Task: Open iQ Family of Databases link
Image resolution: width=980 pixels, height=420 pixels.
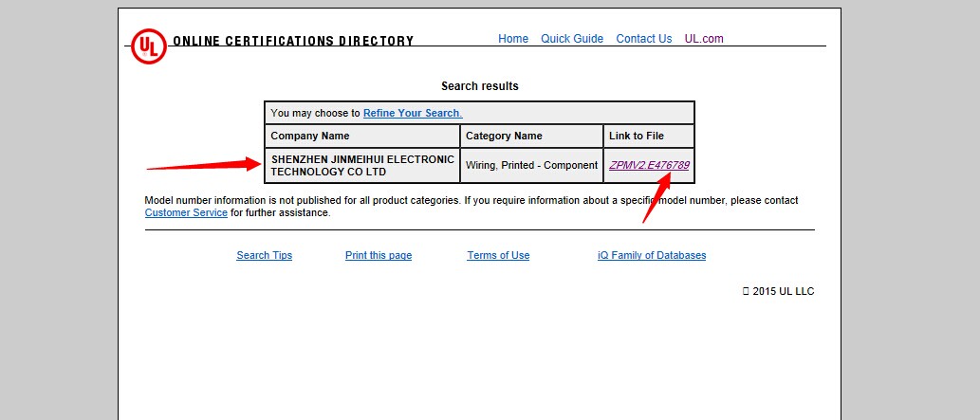Action: [x=652, y=256]
